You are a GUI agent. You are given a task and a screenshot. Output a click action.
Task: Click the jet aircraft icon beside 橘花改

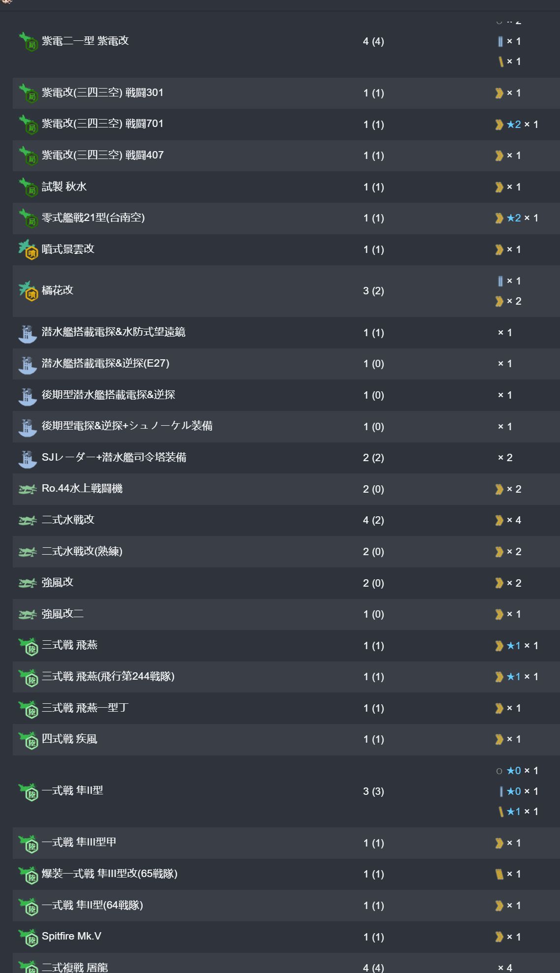coord(28,291)
